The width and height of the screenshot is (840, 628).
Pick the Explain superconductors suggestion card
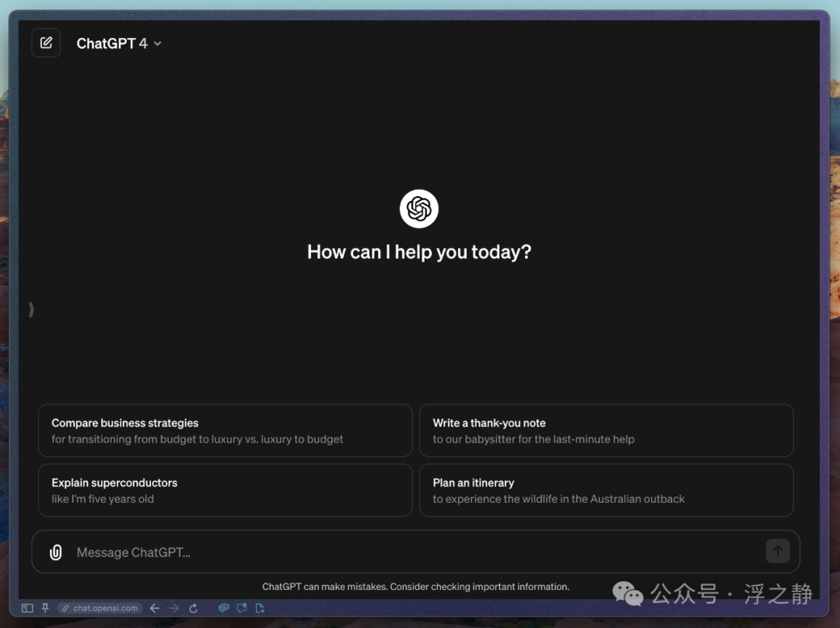point(225,490)
